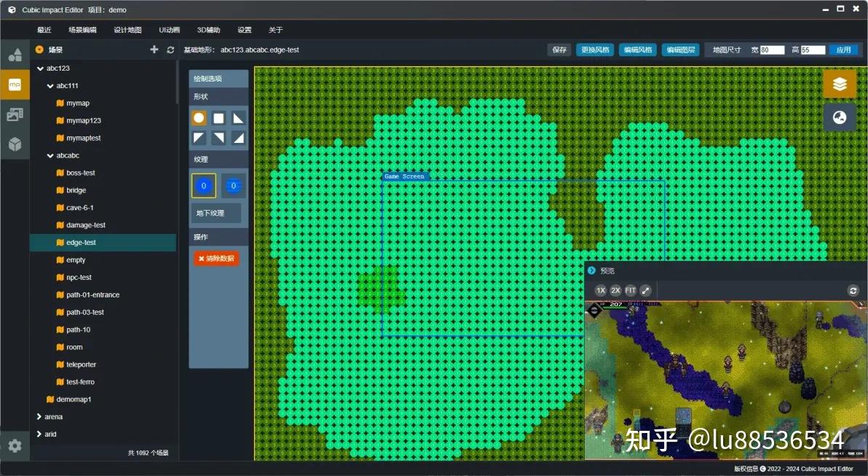
Task: Click the 编辑图层 button
Action: [x=681, y=50]
